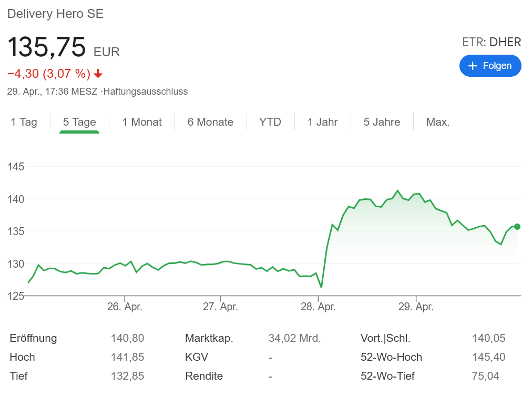Image resolution: width=532 pixels, height=396 pixels.
Task: Click the 52-Wo-Hoch value 145,40
Action: (488, 357)
